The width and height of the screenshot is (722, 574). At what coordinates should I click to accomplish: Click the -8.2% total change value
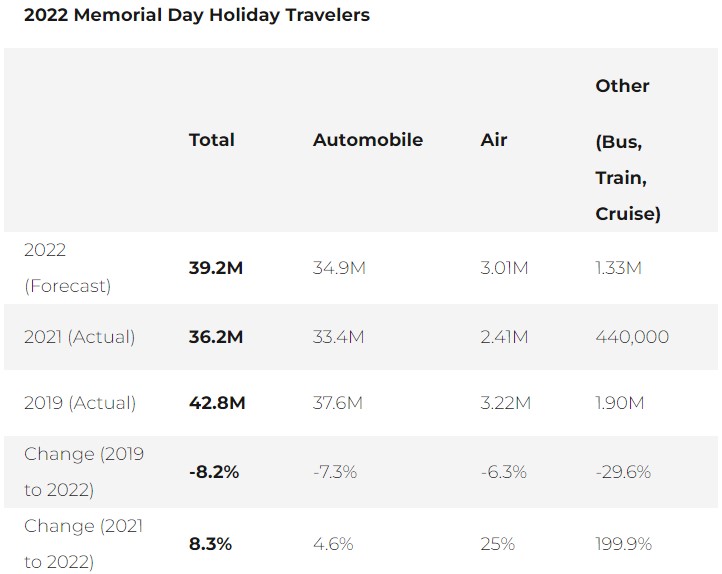(214, 471)
